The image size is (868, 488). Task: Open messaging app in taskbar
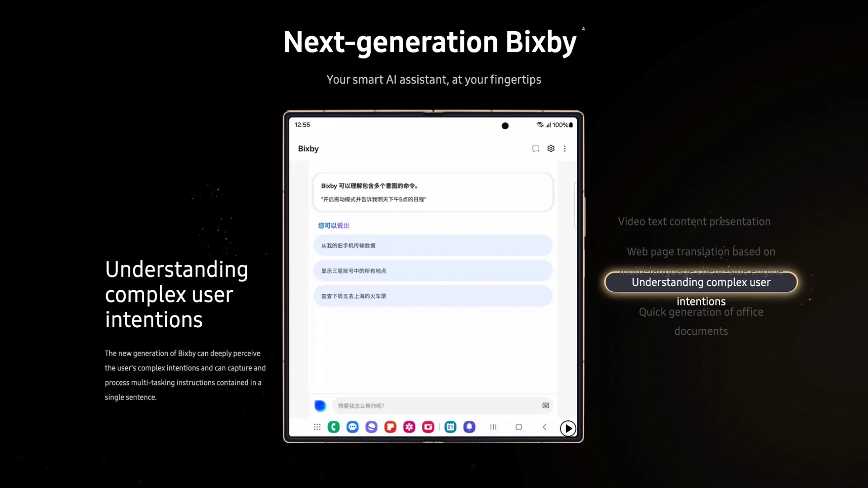coord(353,428)
